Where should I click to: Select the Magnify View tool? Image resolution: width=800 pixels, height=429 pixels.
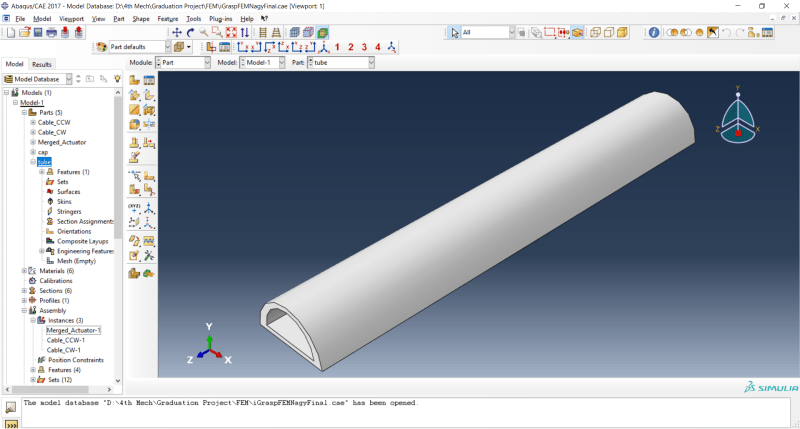(x=204, y=33)
